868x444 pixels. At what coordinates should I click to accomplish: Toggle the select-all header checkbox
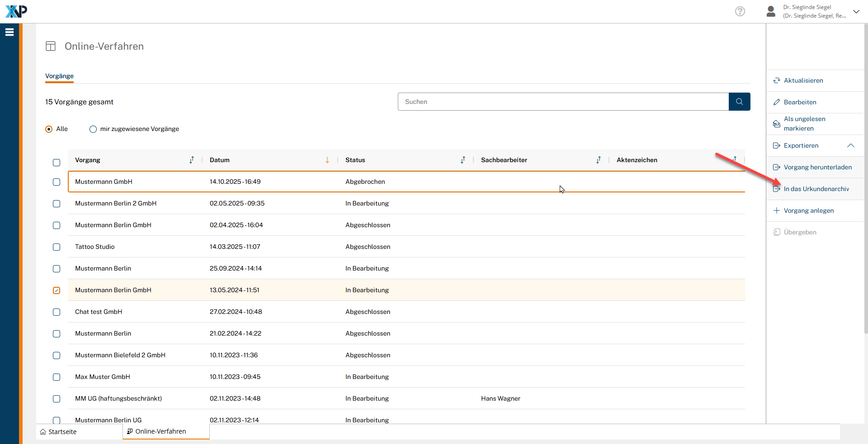pyautogui.click(x=57, y=163)
